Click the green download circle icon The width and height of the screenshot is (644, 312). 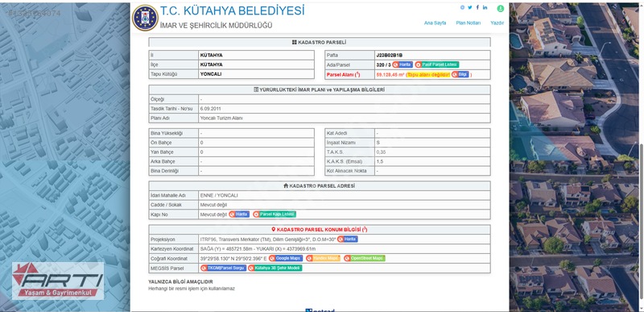(x=500, y=8)
